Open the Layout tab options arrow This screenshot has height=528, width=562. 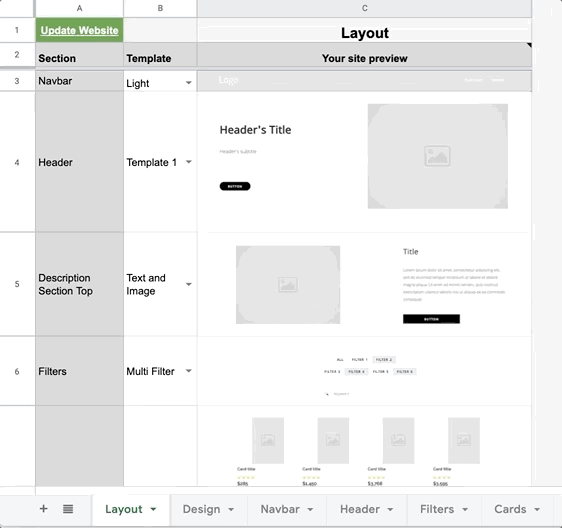pos(153,509)
